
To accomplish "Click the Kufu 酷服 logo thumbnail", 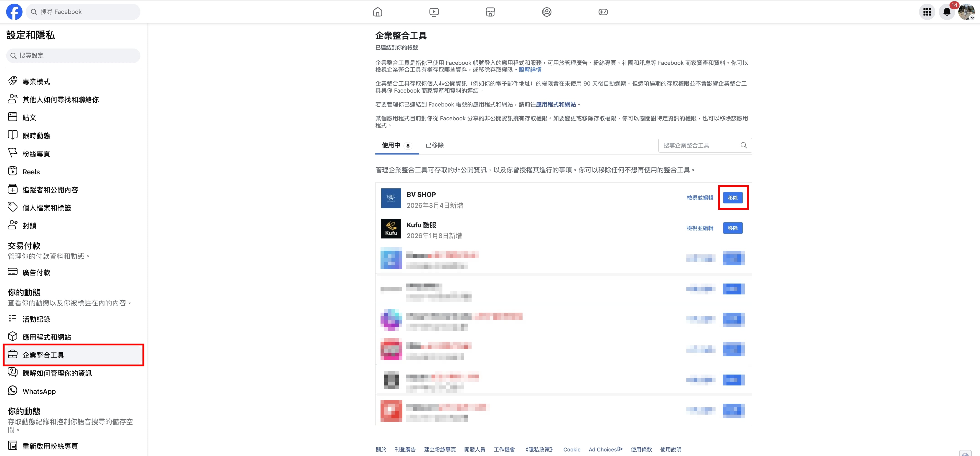I will pyautogui.click(x=391, y=229).
